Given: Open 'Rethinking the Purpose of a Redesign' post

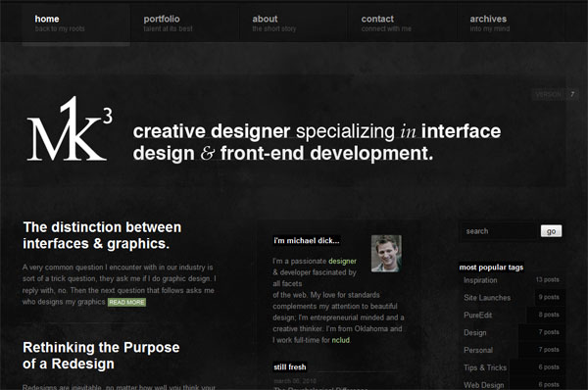Looking at the screenshot, I should point(101,356).
